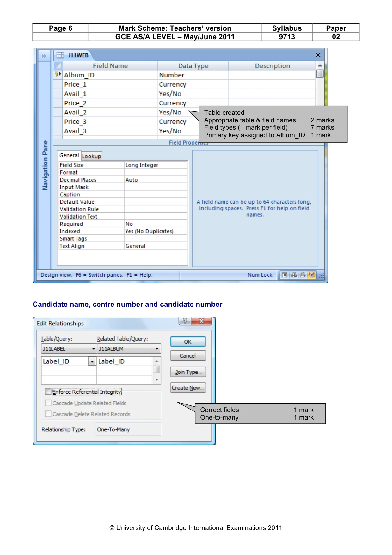Close the J11WEB table design window

(x=318, y=55)
